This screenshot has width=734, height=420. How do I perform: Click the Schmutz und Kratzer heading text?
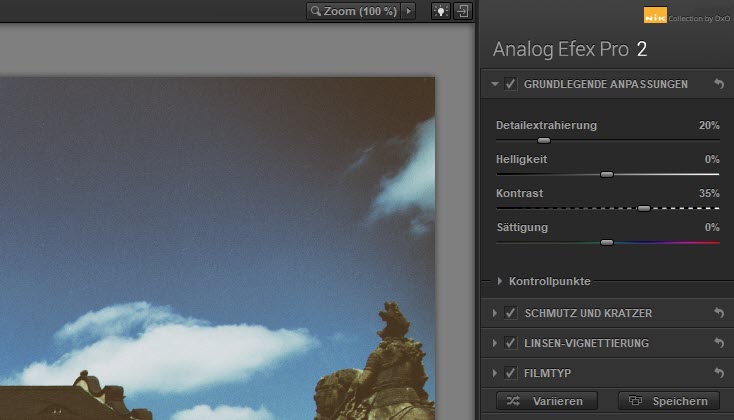tap(588, 313)
